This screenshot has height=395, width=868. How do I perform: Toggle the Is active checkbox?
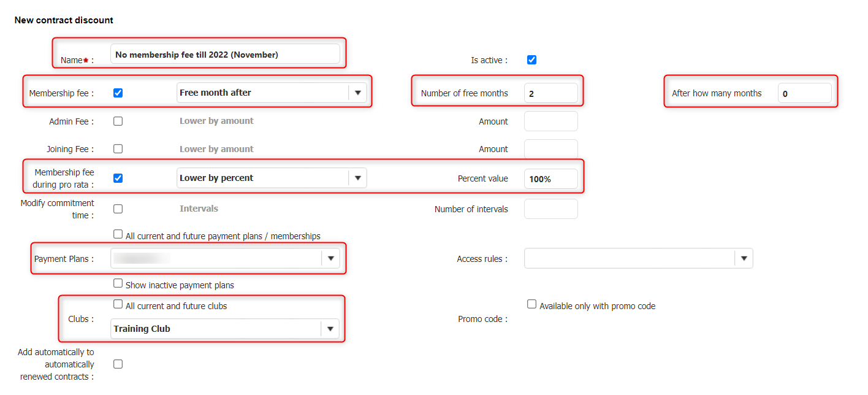point(531,60)
